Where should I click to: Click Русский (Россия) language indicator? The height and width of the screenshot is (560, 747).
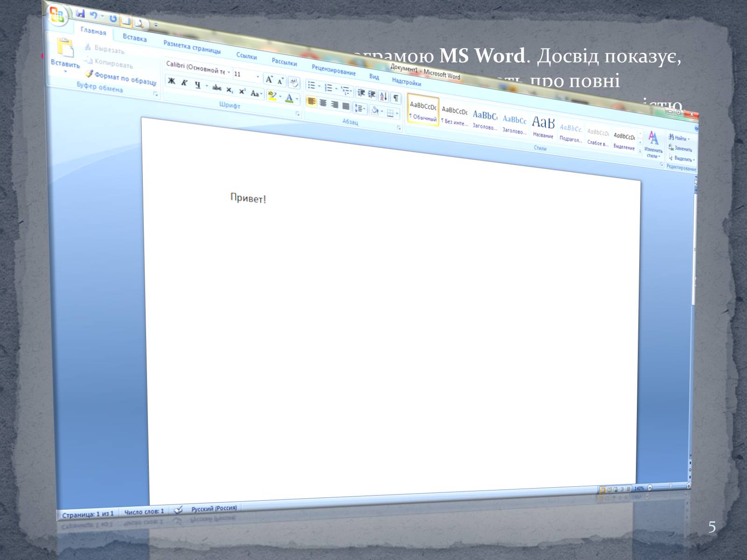click(x=214, y=508)
